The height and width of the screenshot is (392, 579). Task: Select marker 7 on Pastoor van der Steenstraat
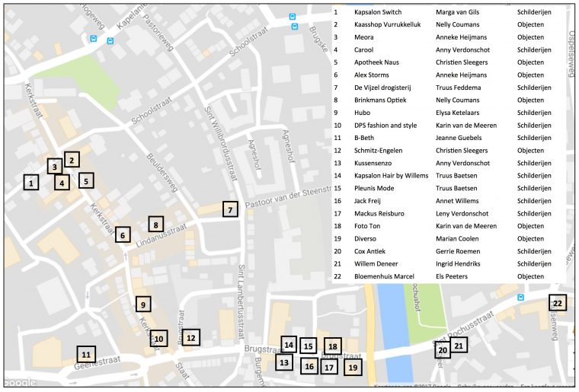230,209
